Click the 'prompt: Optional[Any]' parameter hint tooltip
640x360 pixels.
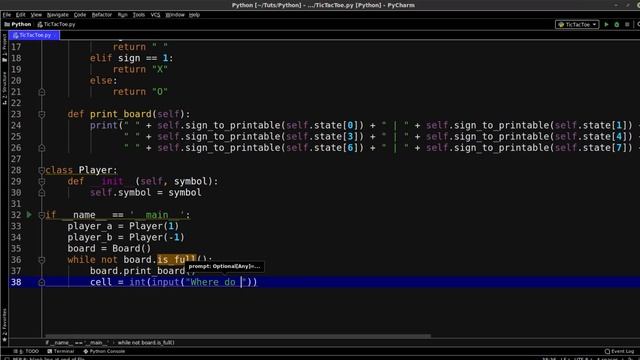(x=224, y=267)
